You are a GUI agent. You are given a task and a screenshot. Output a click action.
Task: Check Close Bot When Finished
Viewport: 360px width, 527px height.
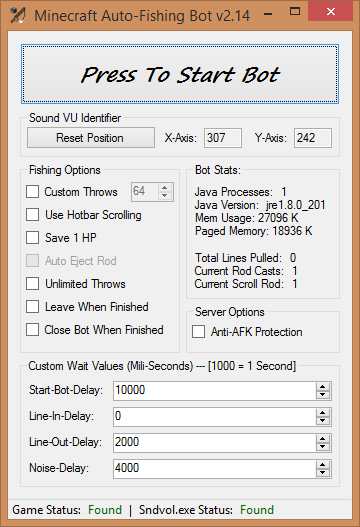click(x=33, y=329)
